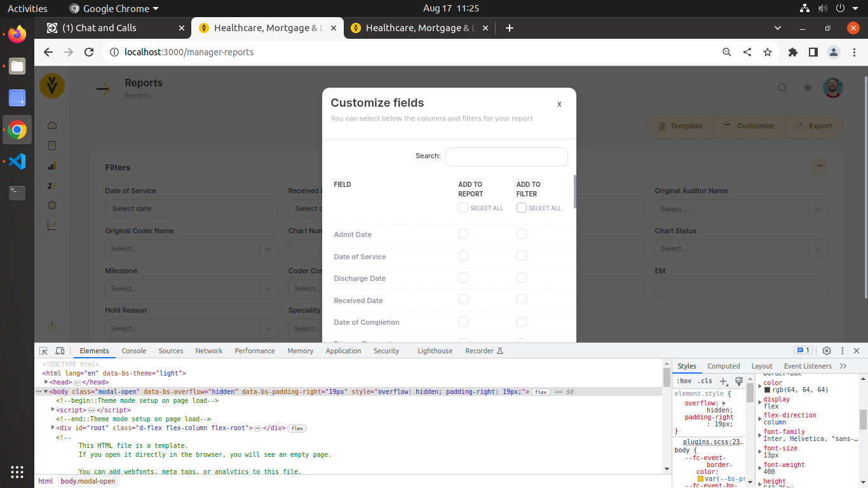Reload the page

coord(89,52)
